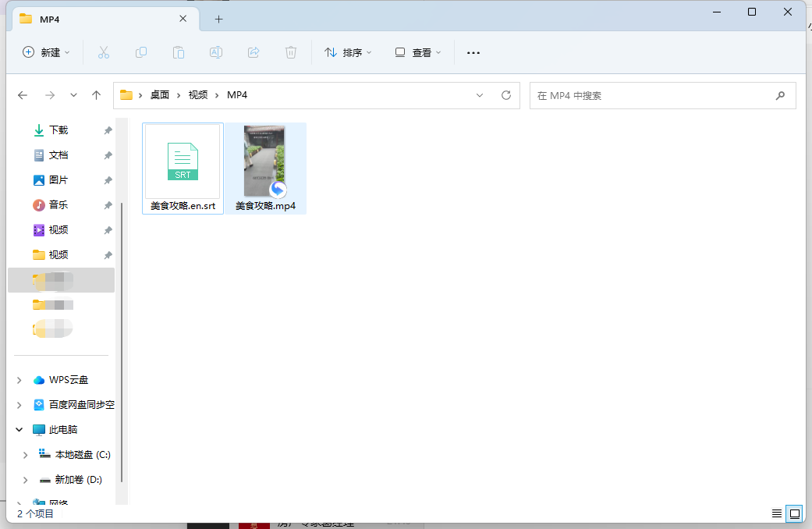Click the Cut scissors icon in toolbar
This screenshot has width=812, height=529.
[104, 52]
